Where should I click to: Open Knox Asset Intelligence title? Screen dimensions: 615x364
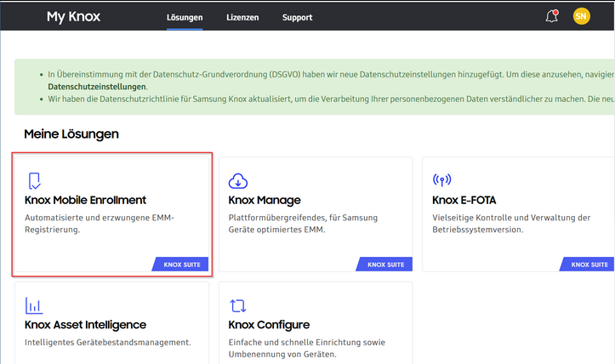pos(85,325)
